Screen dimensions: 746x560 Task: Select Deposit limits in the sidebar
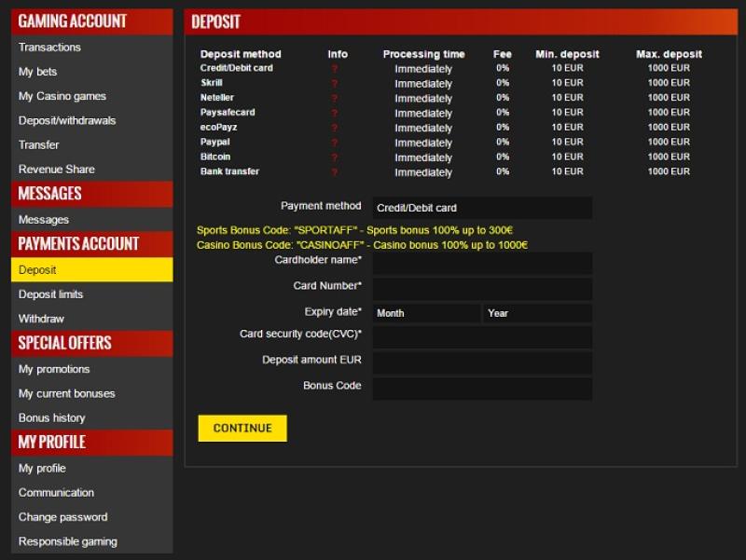coord(50,294)
